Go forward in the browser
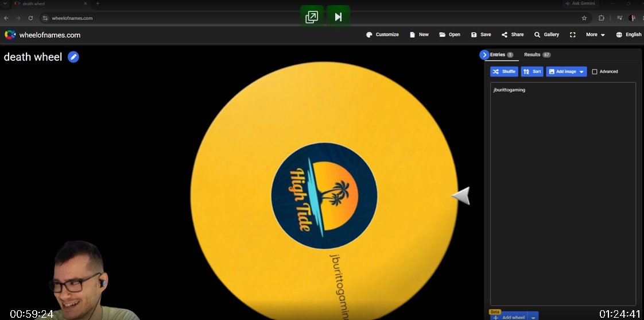The image size is (644, 320). click(18, 18)
